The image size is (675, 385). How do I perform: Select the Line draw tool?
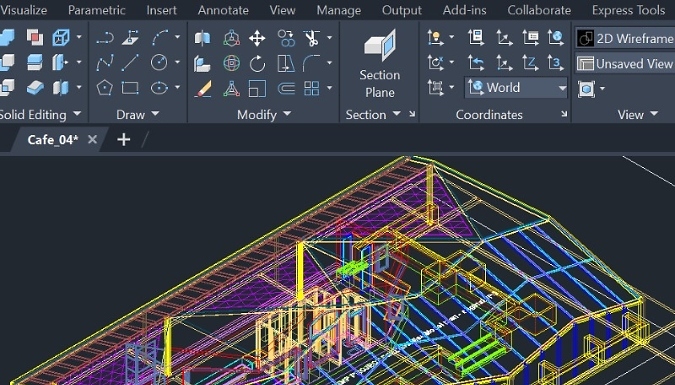130,62
